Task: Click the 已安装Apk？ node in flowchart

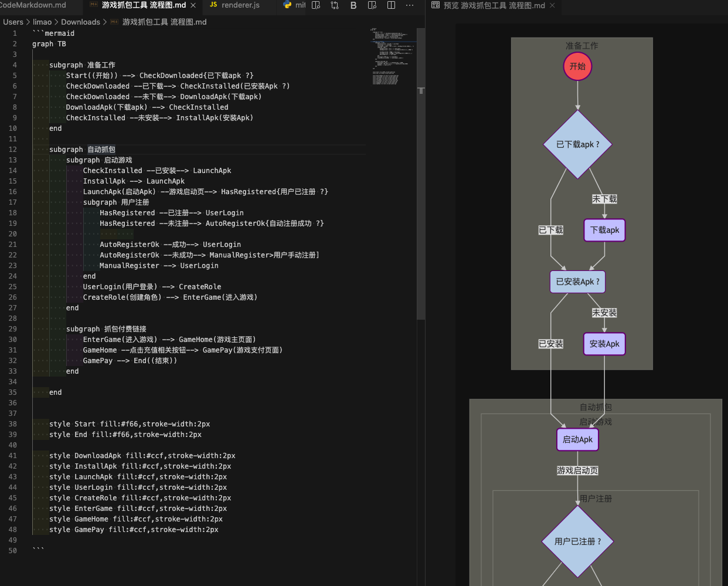Action: 577,282
